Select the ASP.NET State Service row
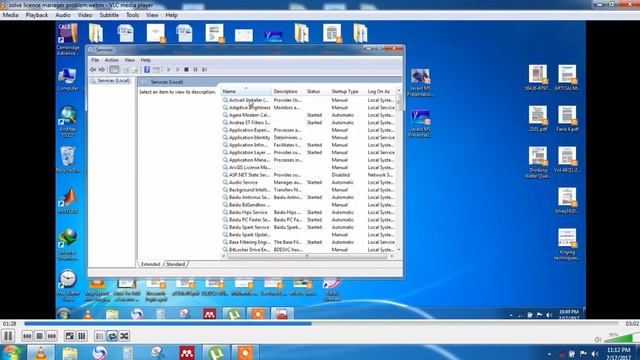This screenshot has width=640, height=360. tap(309, 175)
